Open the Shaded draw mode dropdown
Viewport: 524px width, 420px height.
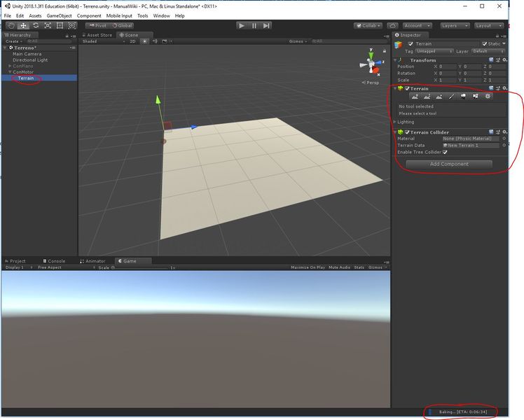point(104,41)
